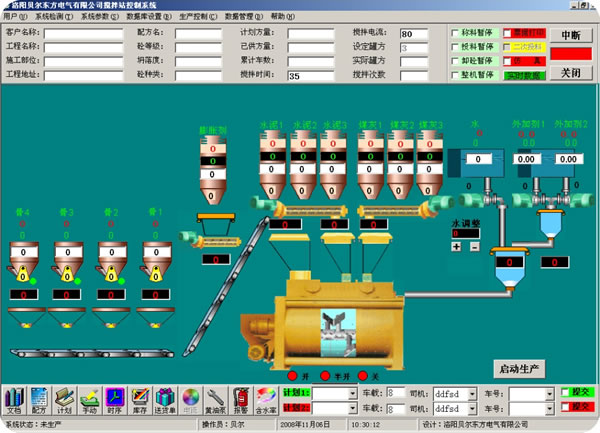Screen dimensions: 600x433
Task: Decrease water adjustment with minus button
Action: [x=474, y=247]
